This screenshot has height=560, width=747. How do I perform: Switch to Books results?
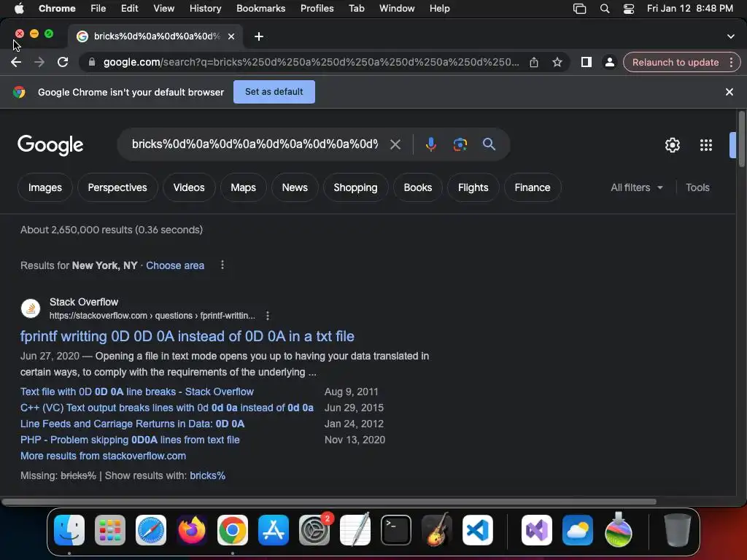tap(418, 187)
